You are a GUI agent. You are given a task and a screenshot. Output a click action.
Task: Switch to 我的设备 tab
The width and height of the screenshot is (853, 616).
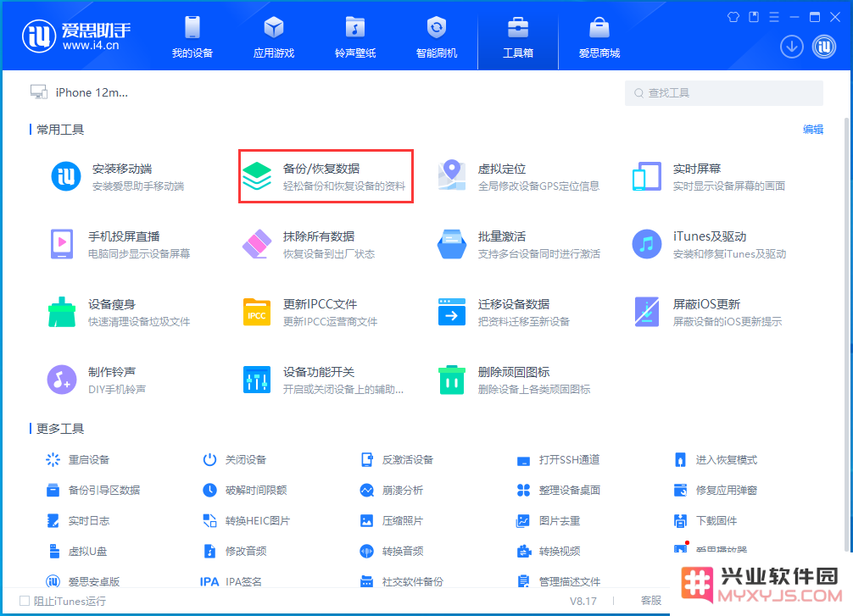192,37
